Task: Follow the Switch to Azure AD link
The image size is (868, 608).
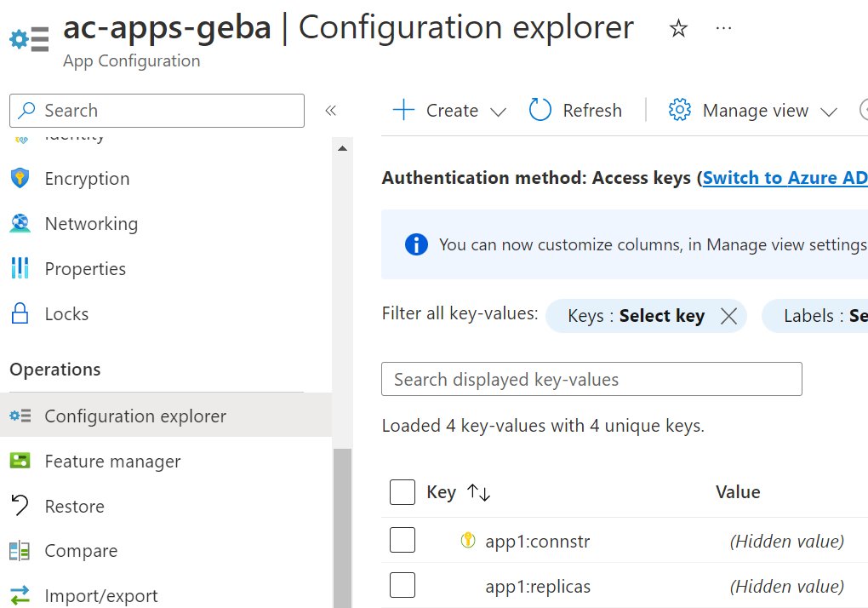Action: pyautogui.click(x=785, y=178)
